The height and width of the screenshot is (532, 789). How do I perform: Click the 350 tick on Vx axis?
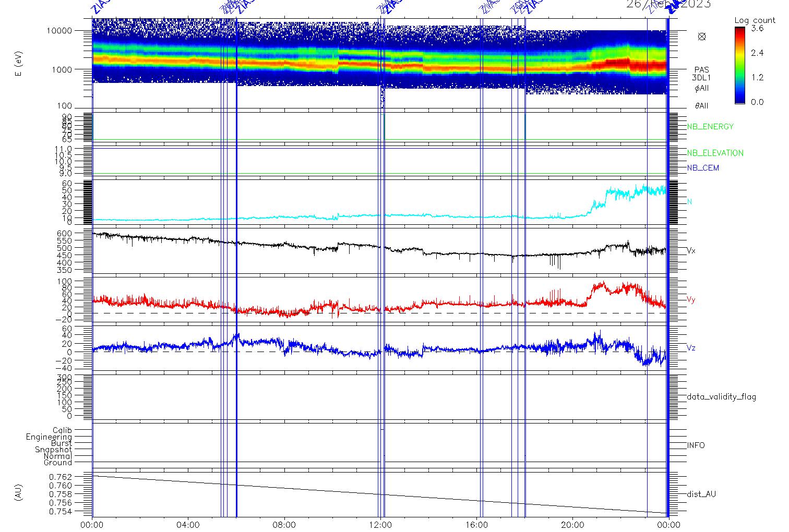pos(65,270)
